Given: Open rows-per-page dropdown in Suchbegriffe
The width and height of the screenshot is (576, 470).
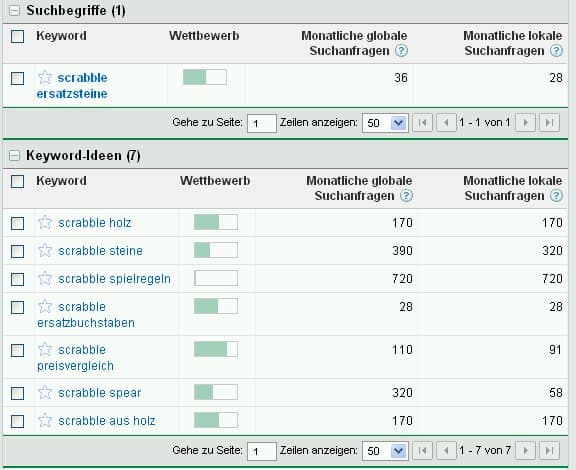Looking at the screenshot, I should (x=385, y=123).
